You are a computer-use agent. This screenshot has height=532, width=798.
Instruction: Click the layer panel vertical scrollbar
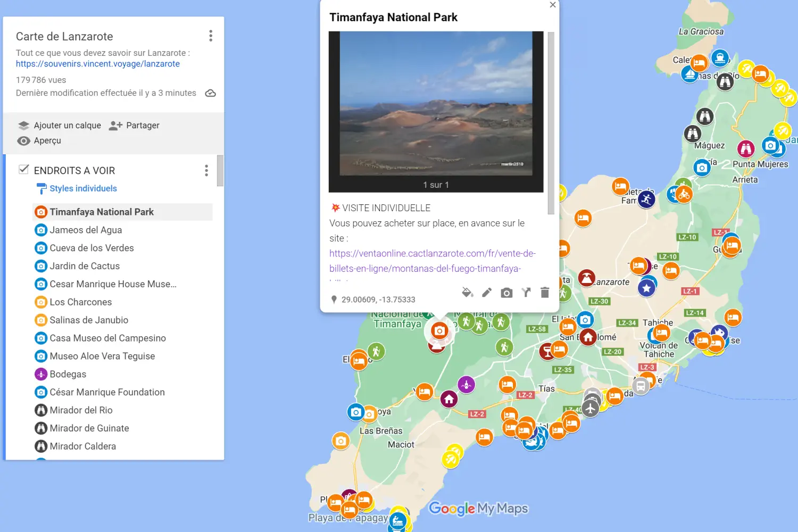coord(220,171)
